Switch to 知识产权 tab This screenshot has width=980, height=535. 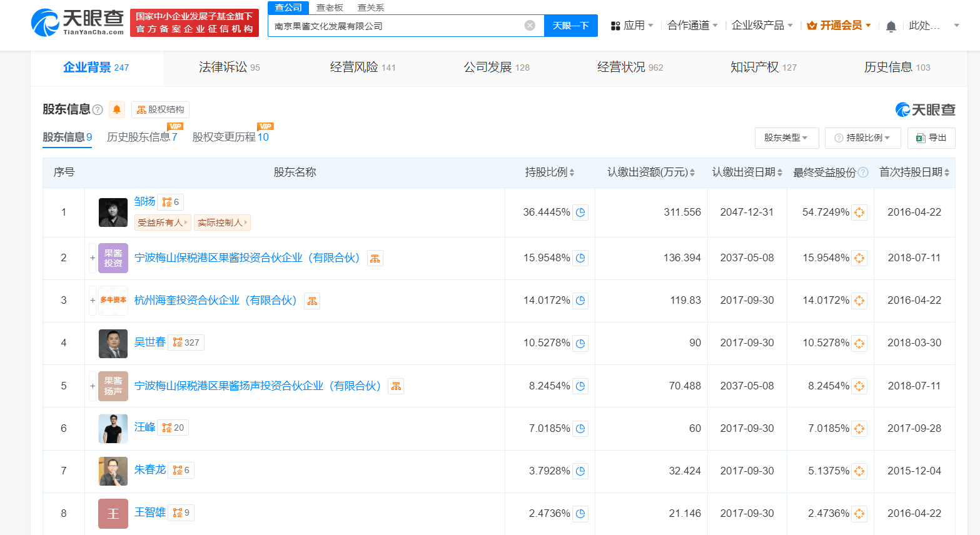764,67
